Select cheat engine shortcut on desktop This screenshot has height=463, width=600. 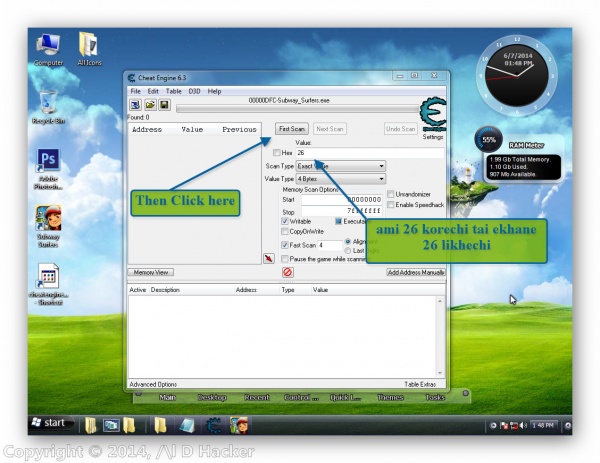48,284
